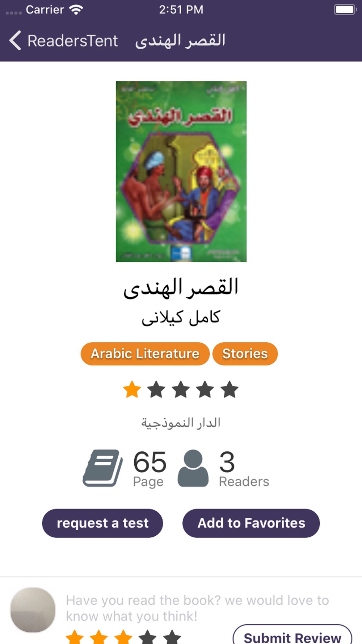This screenshot has height=644, width=362.
Task: Select the Stories category tag
Action: [245, 354]
